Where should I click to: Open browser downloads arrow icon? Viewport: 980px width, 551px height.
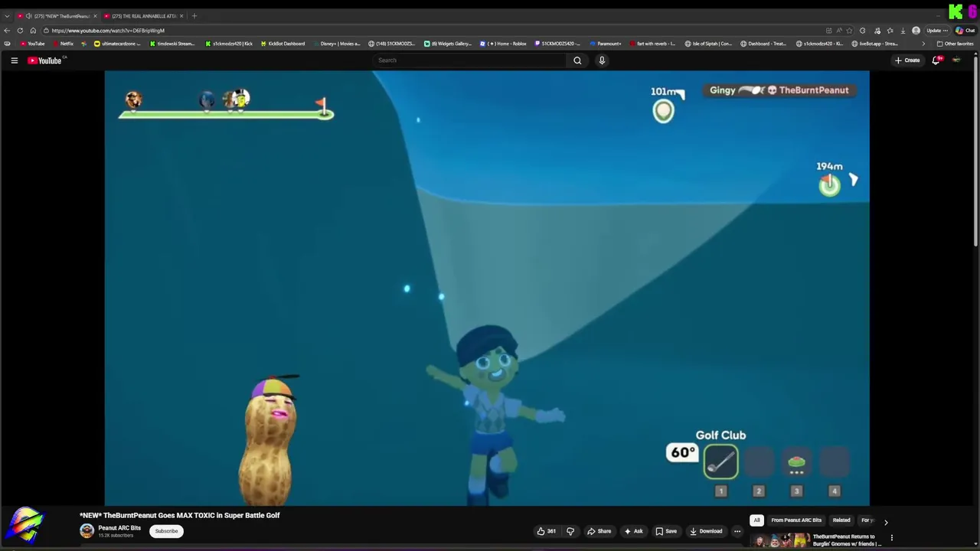point(903,31)
